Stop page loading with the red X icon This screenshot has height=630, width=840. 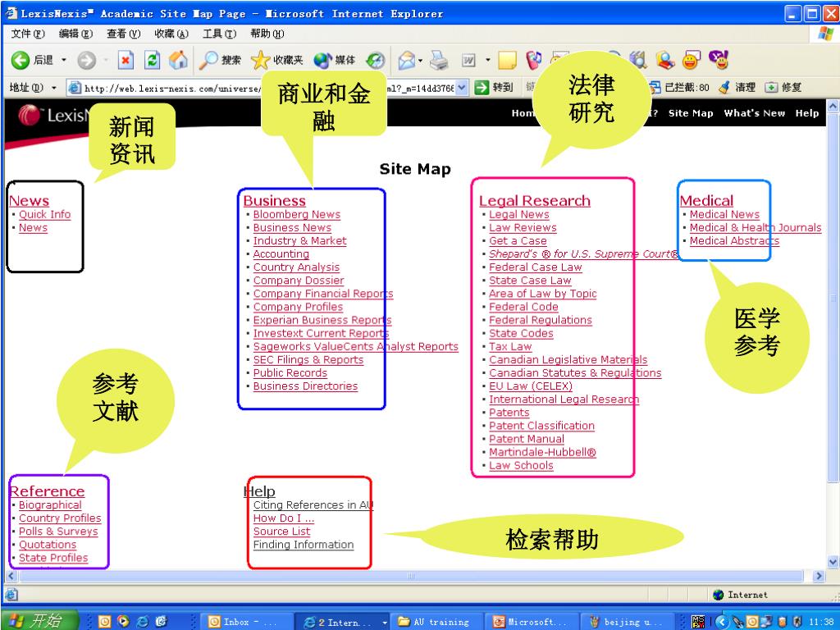(126, 60)
